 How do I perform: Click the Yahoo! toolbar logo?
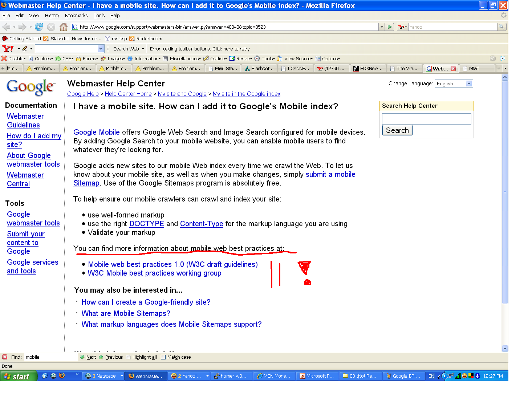point(8,49)
